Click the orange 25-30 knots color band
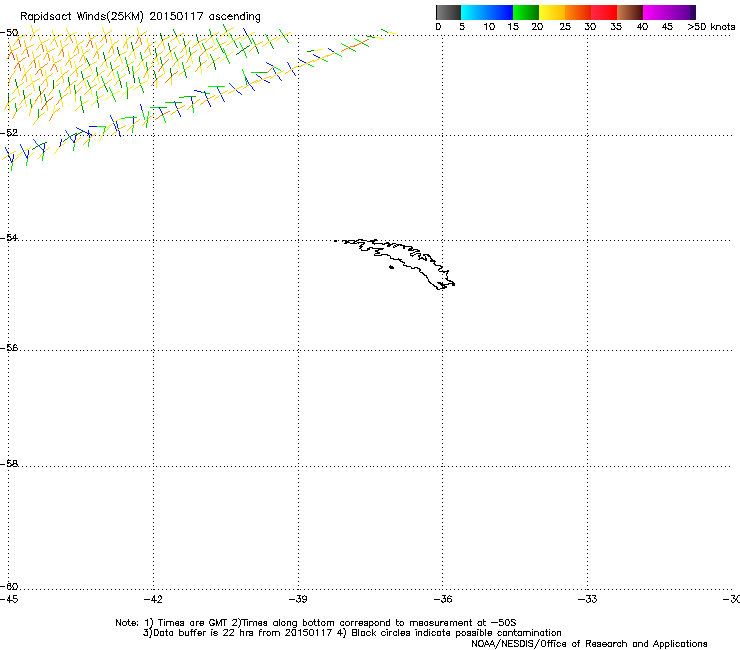The width and height of the screenshot is (740, 650). 578,12
